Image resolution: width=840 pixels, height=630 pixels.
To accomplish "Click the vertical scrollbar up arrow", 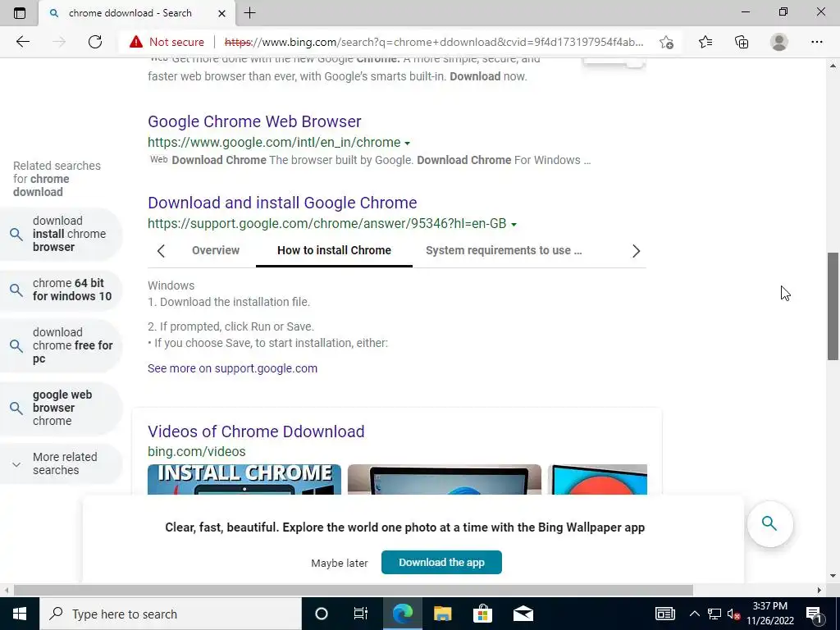I will tap(833, 66).
